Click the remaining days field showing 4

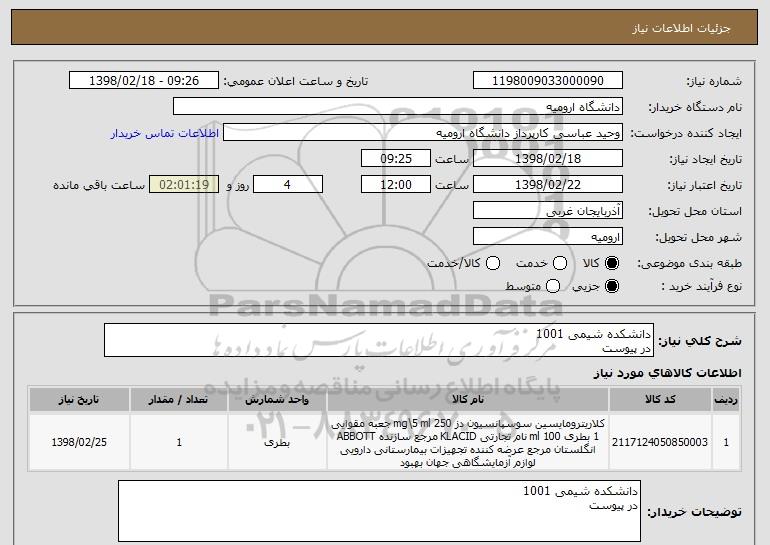(288, 184)
